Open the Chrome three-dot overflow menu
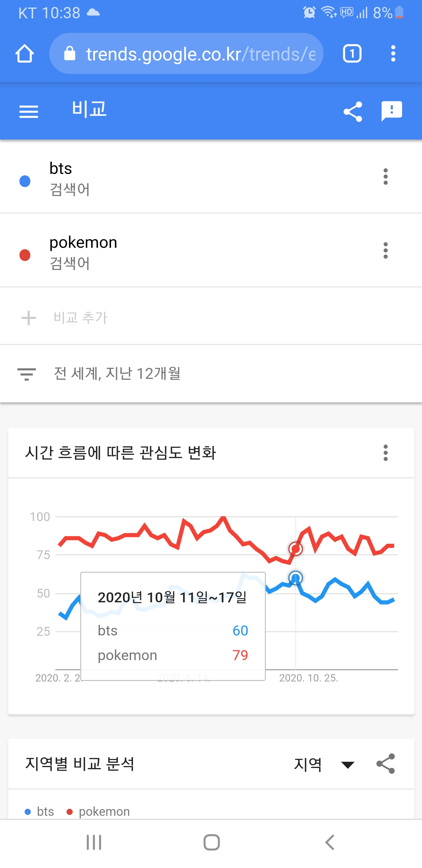The image size is (422, 868). (x=393, y=54)
